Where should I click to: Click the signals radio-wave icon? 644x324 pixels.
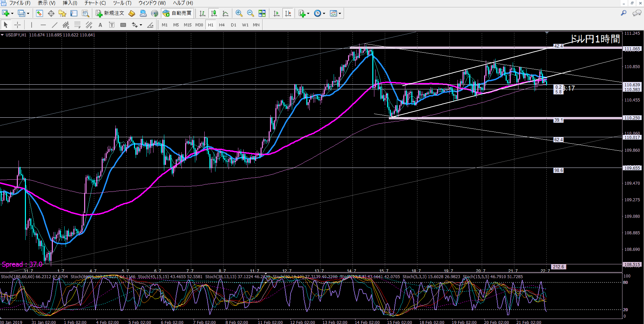(x=155, y=13)
